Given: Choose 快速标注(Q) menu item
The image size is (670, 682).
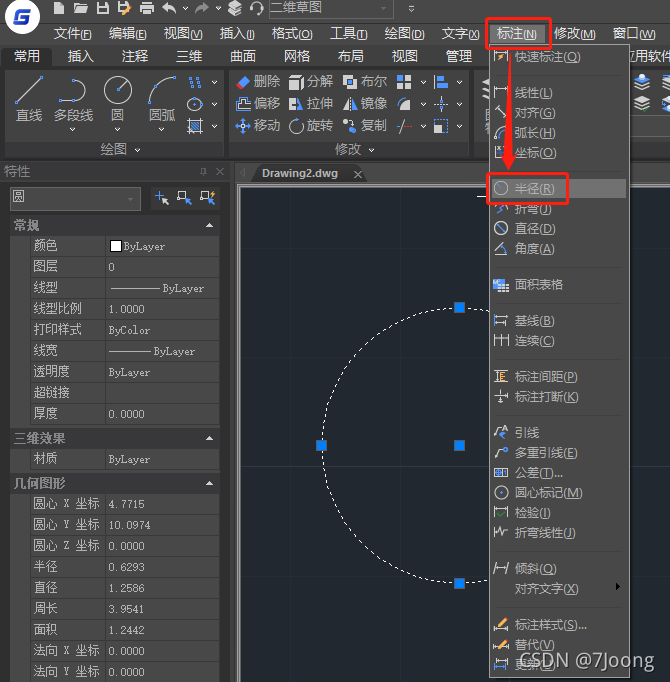Looking at the screenshot, I should point(559,57).
